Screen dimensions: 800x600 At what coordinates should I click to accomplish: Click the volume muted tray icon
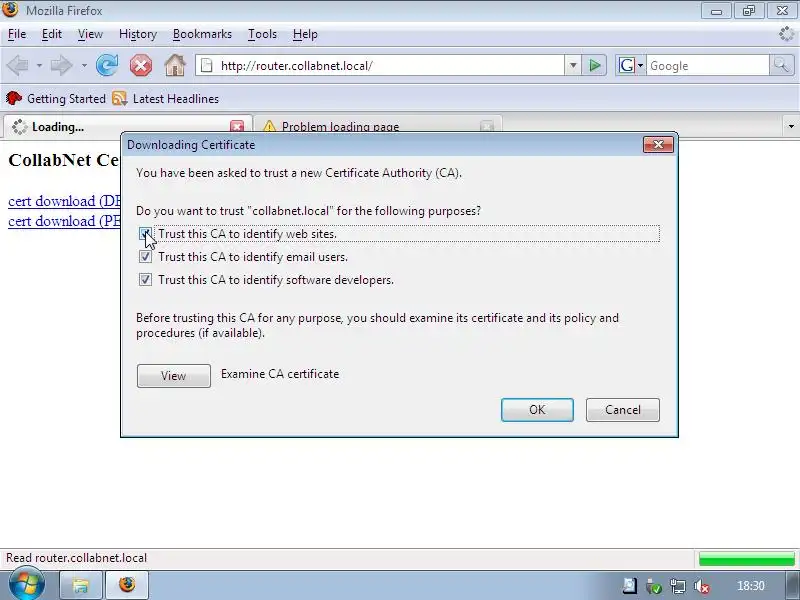point(703,586)
